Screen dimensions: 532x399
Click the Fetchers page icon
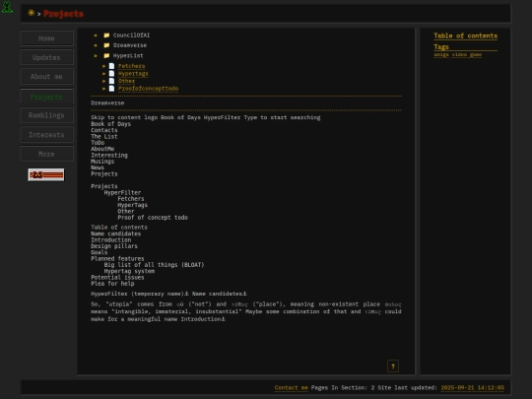pos(111,66)
